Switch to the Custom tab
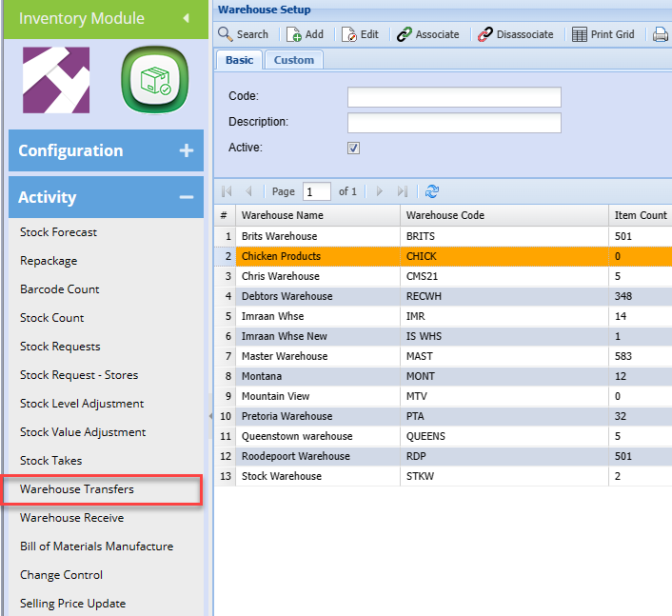Viewport: 672px width, 616px height. click(x=294, y=60)
